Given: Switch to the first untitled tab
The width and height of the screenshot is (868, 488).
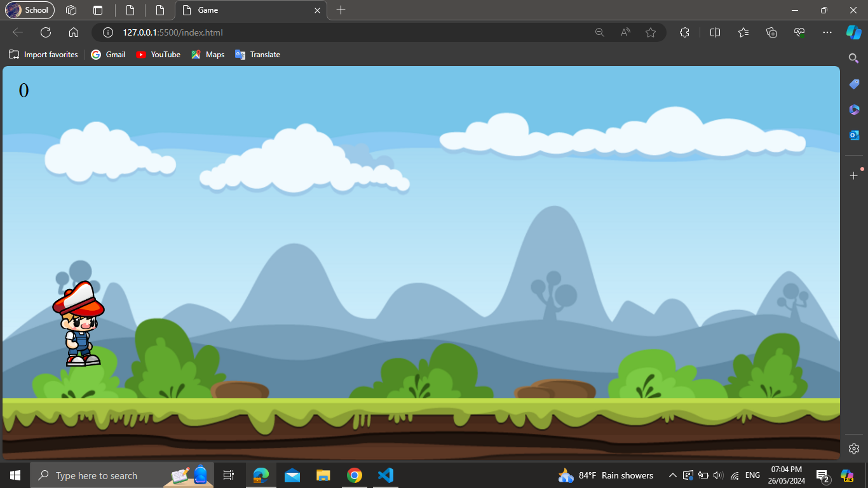Looking at the screenshot, I should [x=130, y=10].
